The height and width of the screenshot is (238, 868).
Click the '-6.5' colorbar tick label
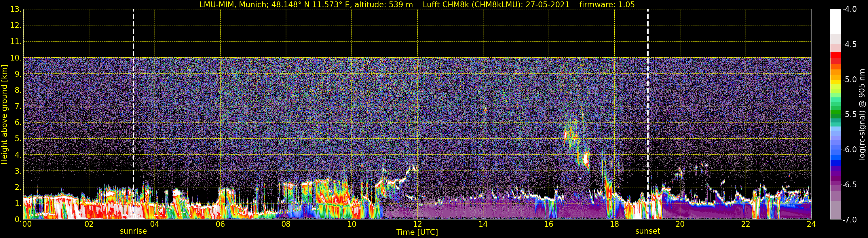point(849,185)
